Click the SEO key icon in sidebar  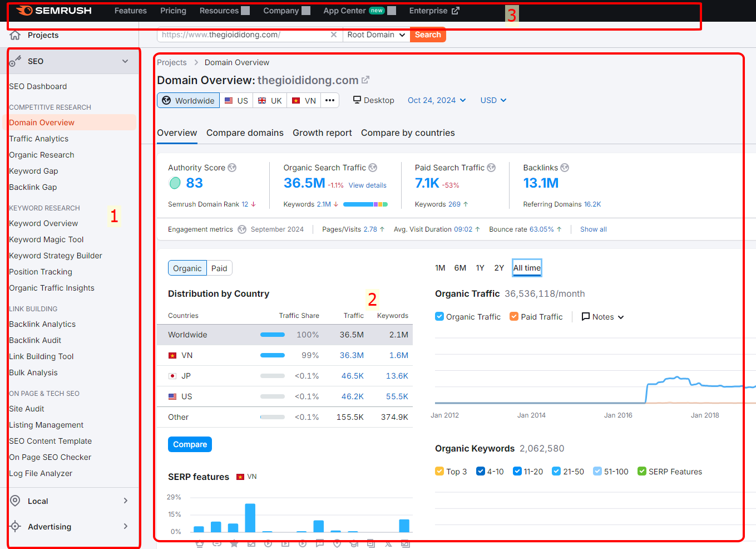tap(15, 61)
